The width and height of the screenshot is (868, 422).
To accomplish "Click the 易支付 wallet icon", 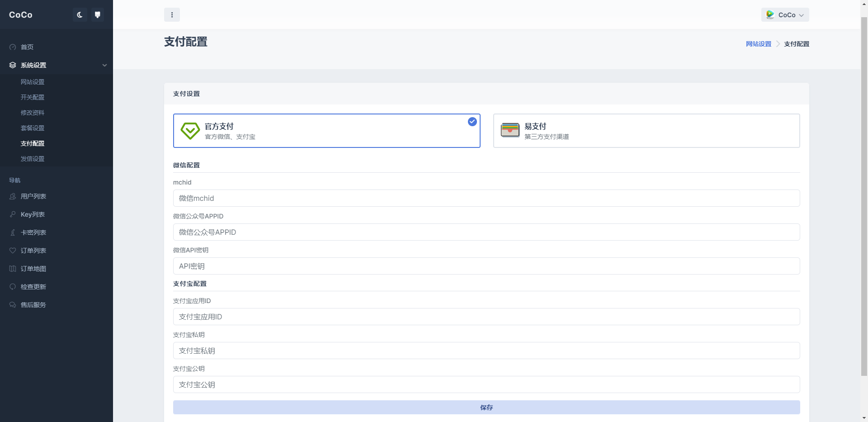I will [510, 130].
